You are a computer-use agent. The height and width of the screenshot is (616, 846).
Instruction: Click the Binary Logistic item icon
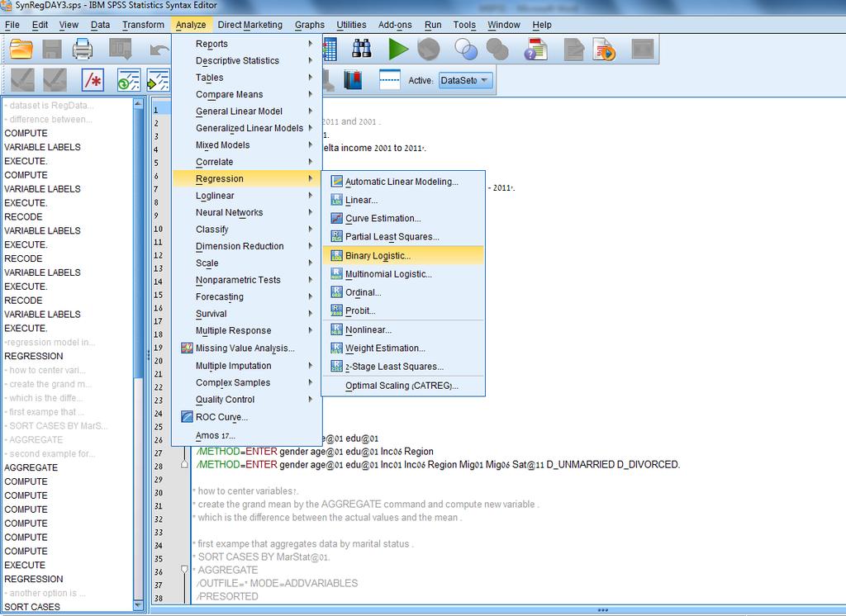(337, 256)
